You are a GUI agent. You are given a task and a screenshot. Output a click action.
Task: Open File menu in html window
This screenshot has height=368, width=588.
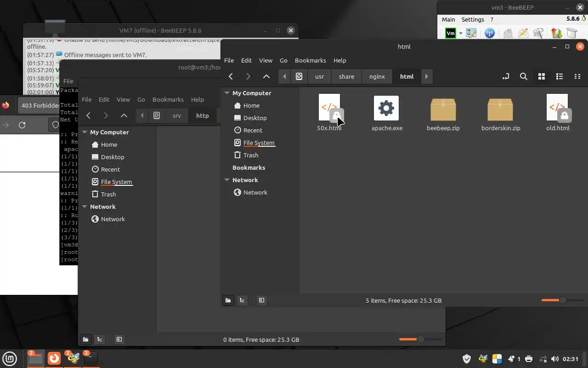coord(229,60)
